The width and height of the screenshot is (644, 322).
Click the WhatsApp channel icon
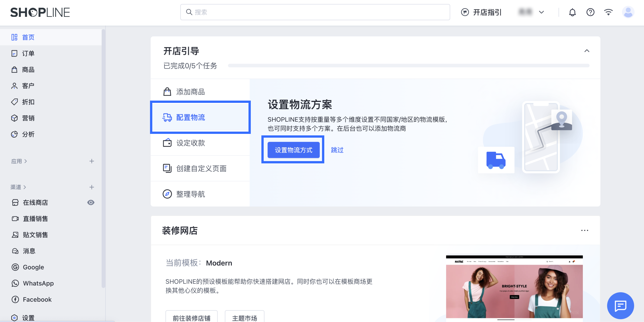click(15, 283)
